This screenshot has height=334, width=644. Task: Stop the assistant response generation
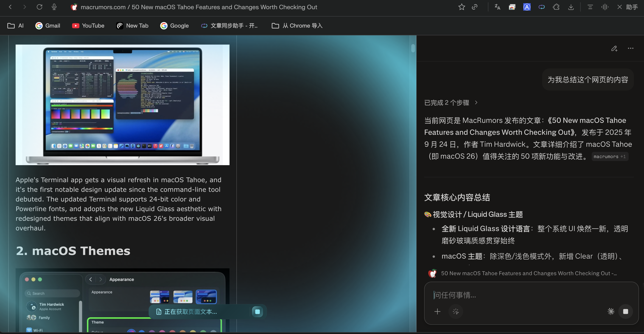click(625, 311)
